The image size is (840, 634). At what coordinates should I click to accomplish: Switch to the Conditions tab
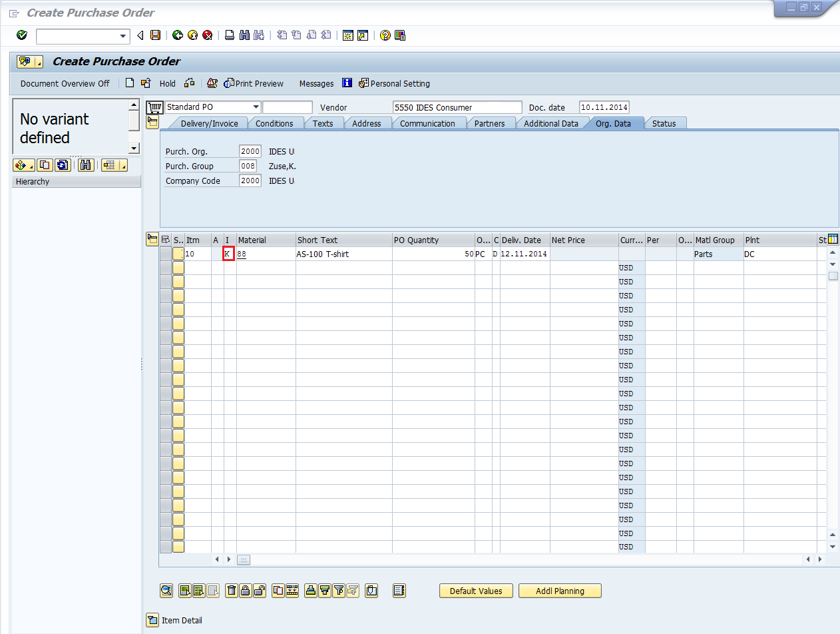(x=274, y=123)
